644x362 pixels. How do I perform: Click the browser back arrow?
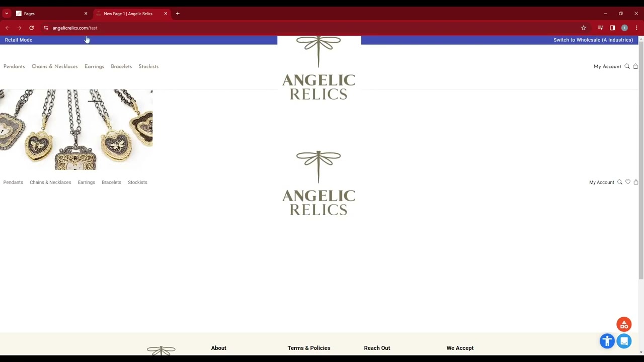[7, 28]
